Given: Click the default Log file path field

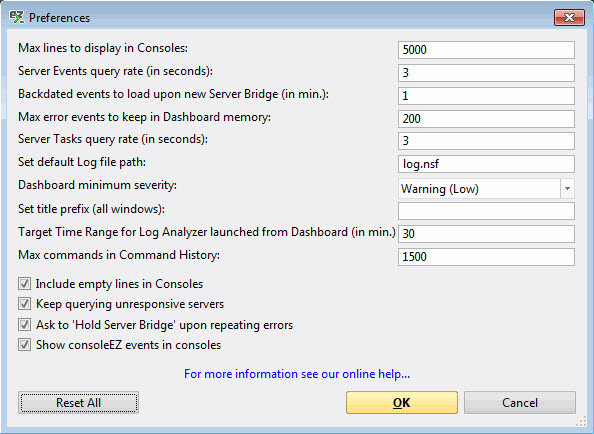Looking at the screenshot, I should pos(486,164).
